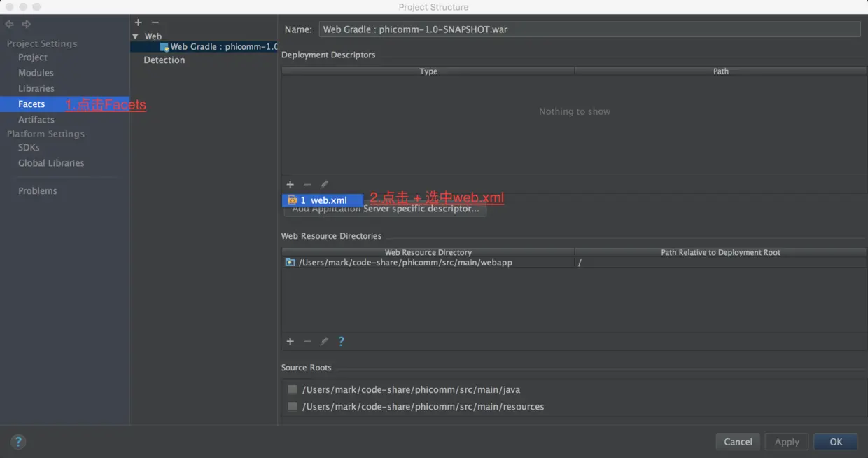Click the dialog help button at bottom-left

point(18,442)
